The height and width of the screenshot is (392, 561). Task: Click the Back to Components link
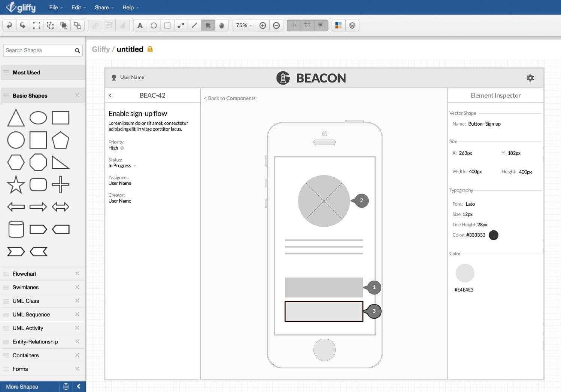click(230, 98)
